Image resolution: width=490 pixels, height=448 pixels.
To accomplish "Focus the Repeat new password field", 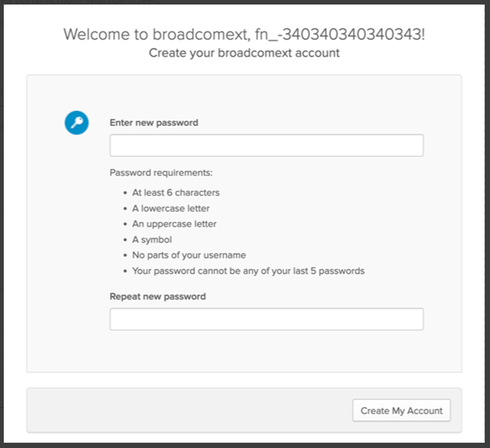I will tap(266, 319).
